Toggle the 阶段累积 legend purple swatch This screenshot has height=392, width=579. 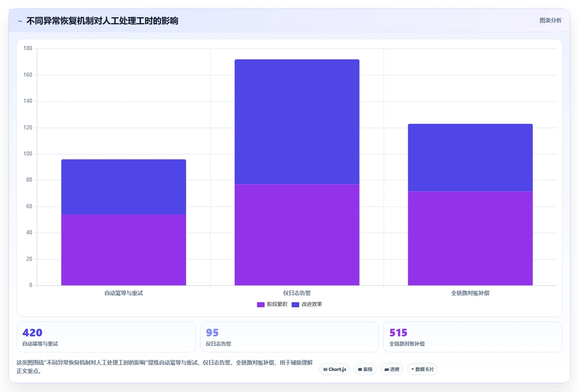260,304
